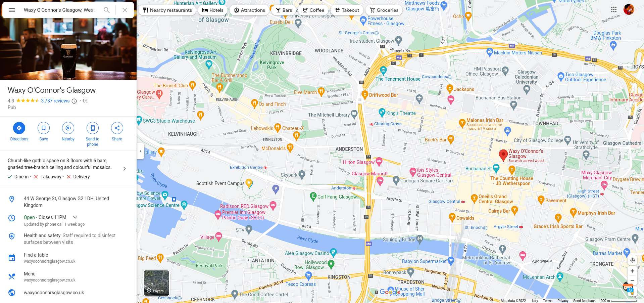The width and height of the screenshot is (644, 303).
Task: Expand the place description chevron
Action: pyautogui.click(x=125, y=169)
